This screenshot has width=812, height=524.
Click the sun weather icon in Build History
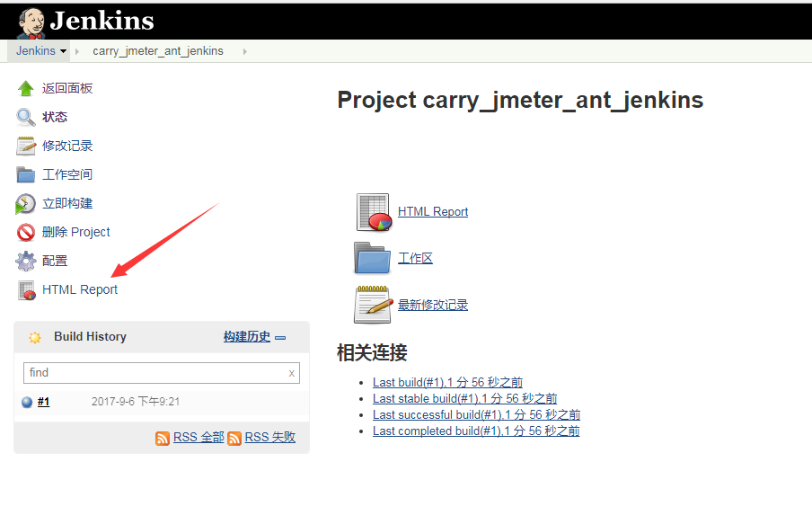pos(35,338)
